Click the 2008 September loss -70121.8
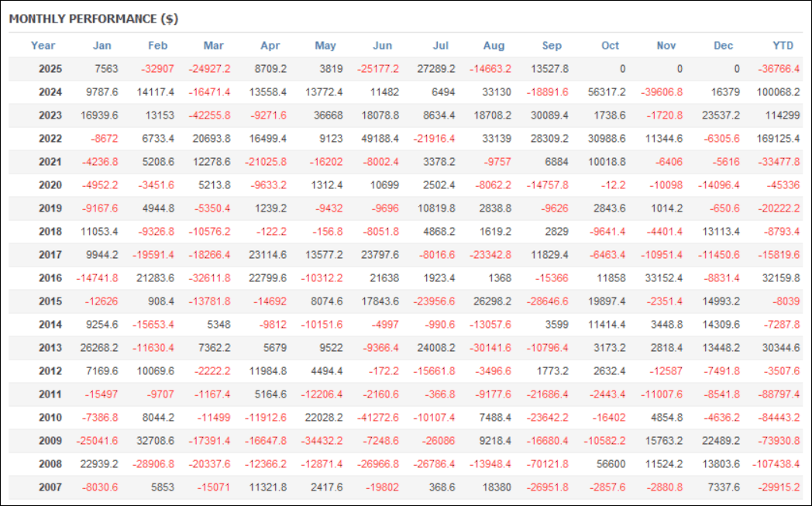This screenshot has width=812, height=506. coord(545,464)
